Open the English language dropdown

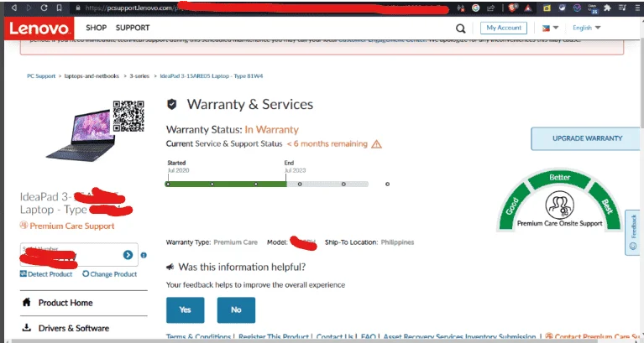coord(587,28)
